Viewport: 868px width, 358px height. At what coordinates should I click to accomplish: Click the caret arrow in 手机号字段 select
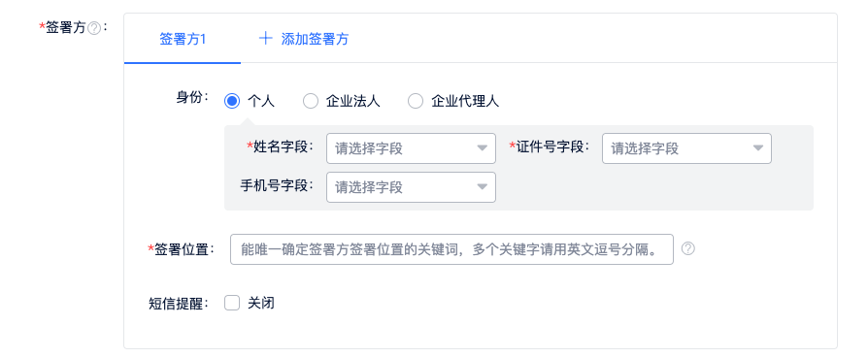[x=483, y=187]
